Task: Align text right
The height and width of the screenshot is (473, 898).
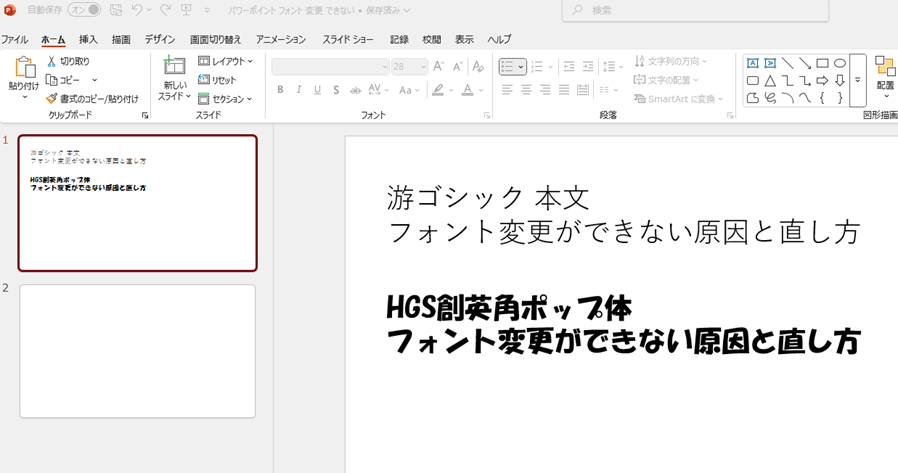Action: 545,90
